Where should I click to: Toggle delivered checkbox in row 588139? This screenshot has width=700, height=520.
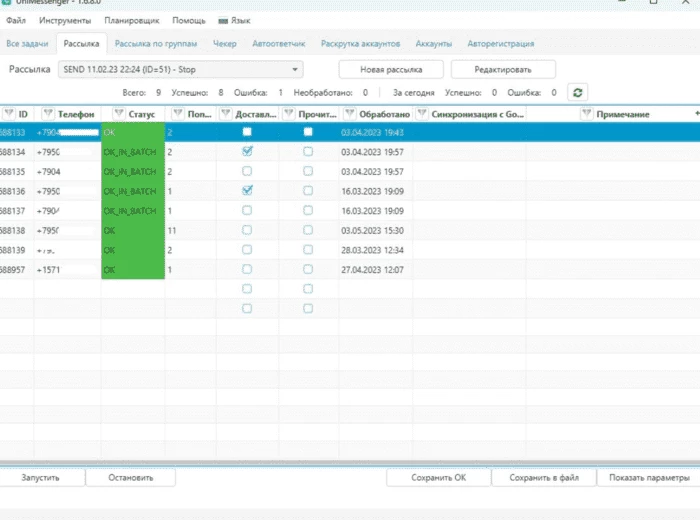click(247, 250)
